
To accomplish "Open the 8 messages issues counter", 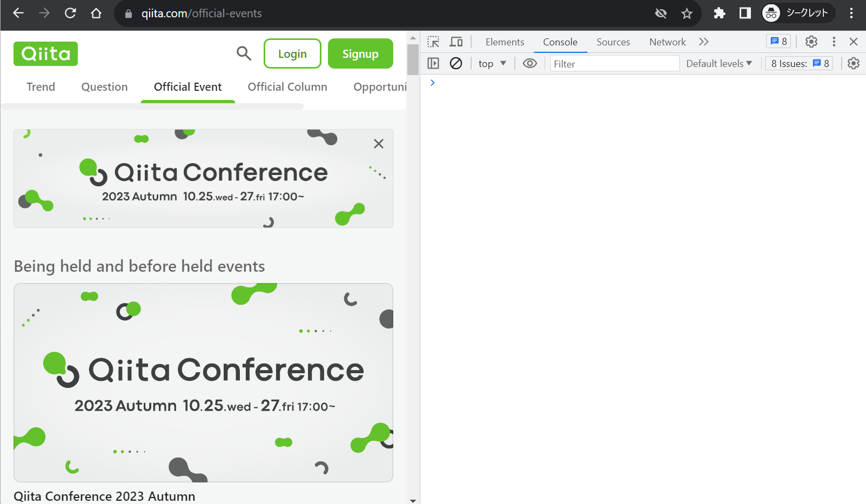I will point(778,41).
